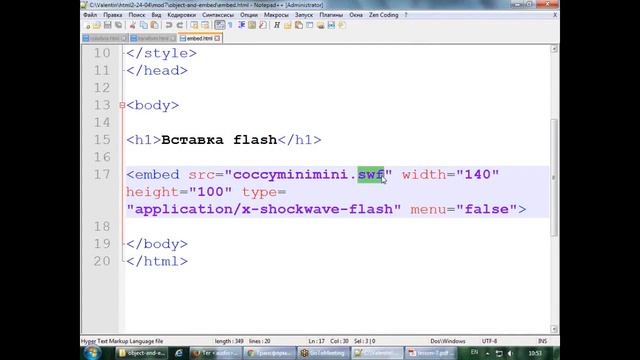Open the Поиск menu
This screenshot has height=360, width=640.
pos(137,15)
